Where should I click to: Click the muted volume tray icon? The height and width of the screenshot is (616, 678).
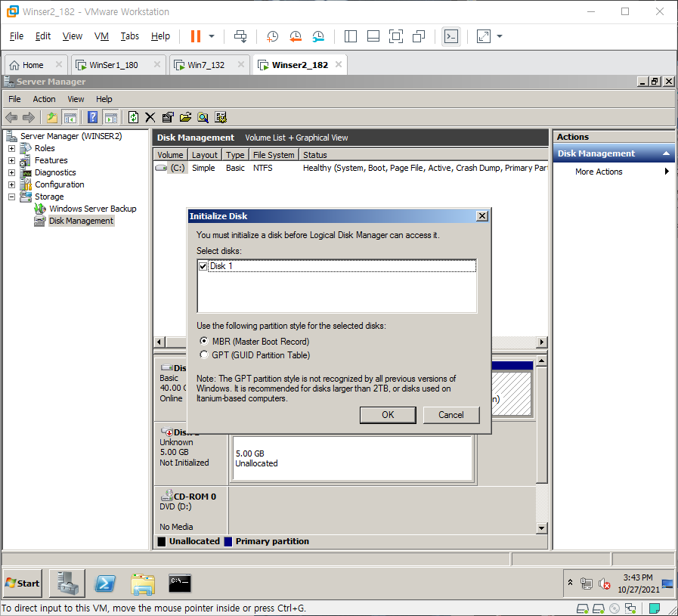(x=604, y=583)
